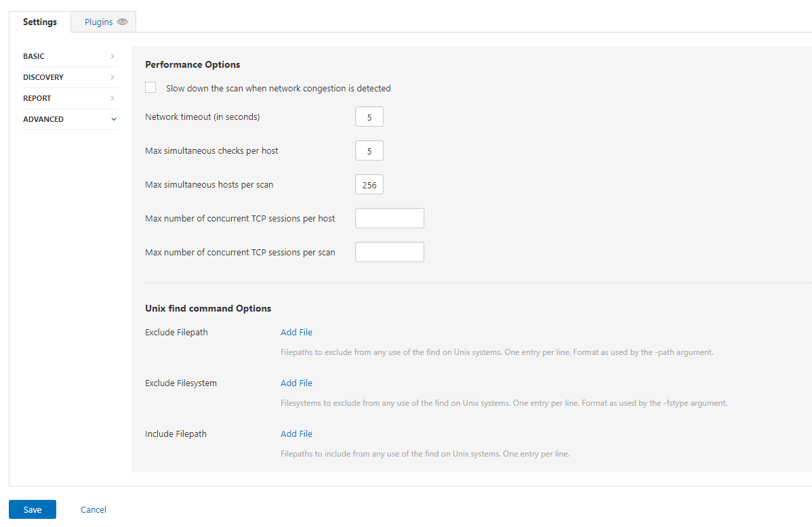
Task: Click the Unix find command Options heading
Action: (208, 308)
